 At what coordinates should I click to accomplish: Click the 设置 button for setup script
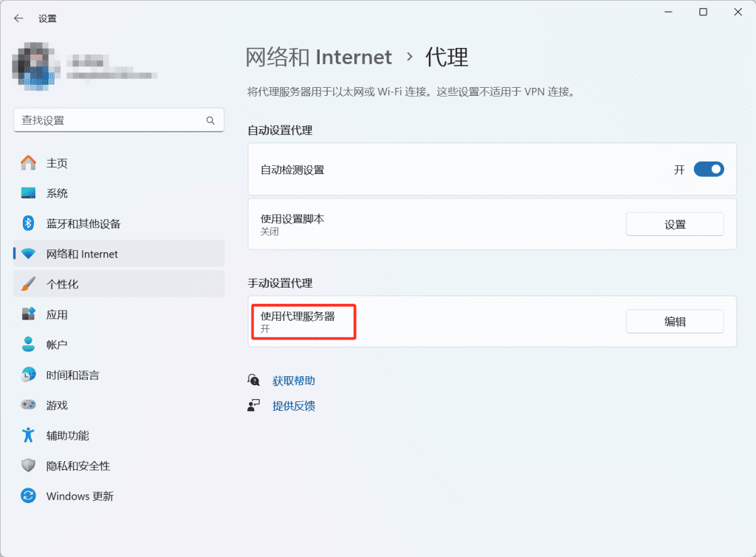[674, 225]
